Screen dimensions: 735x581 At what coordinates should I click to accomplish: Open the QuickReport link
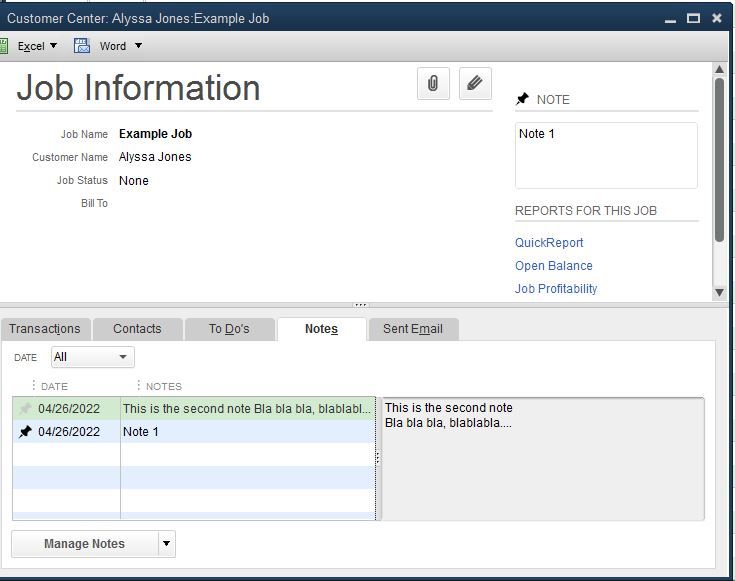[549, 242]
